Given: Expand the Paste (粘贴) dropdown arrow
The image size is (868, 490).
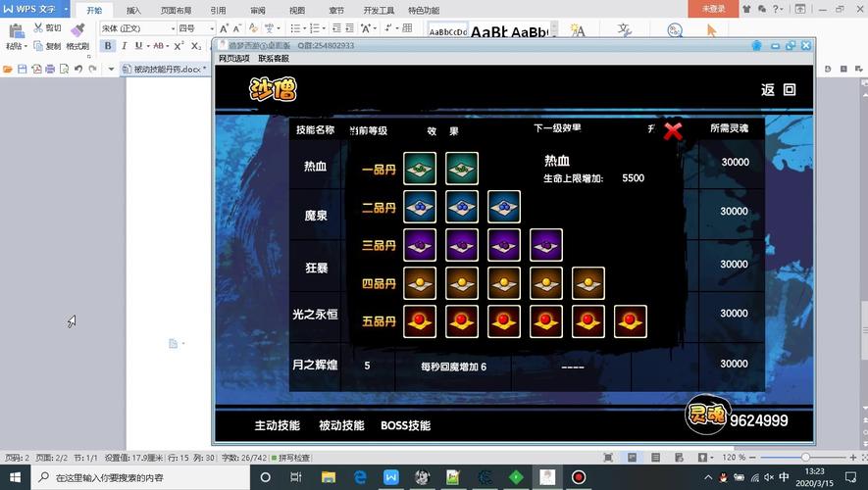Looking at the screenshot, I should (x=26, y=46).
